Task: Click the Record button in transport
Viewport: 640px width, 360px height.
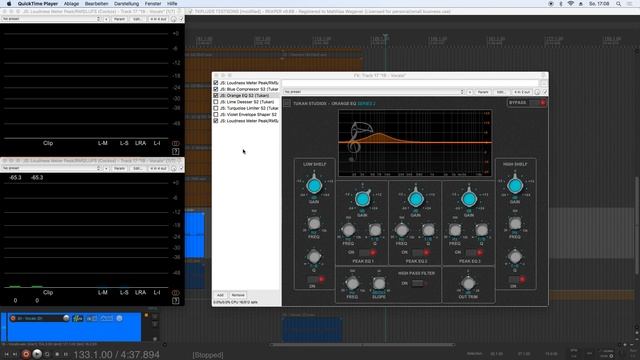Action: [26, 354]
